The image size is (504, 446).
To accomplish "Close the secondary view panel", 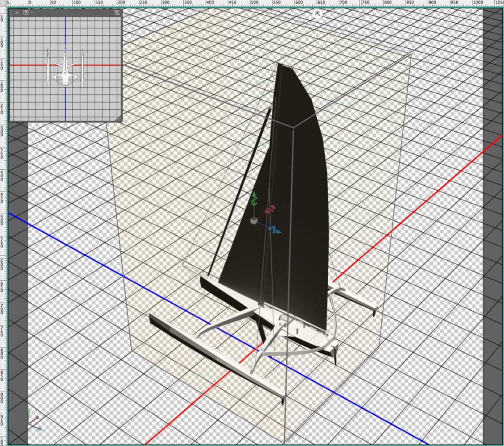I will pyautogui.click(x=17, y=13).
